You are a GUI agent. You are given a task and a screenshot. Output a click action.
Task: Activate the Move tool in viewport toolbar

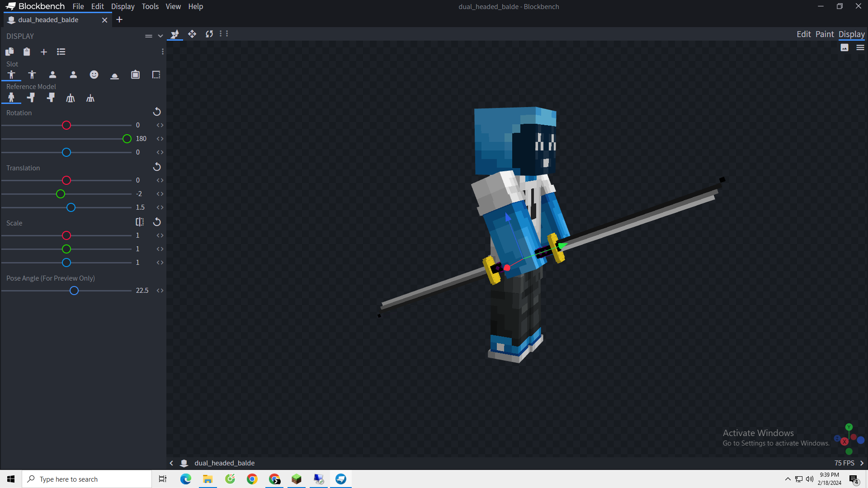click(x=192, y=34)
